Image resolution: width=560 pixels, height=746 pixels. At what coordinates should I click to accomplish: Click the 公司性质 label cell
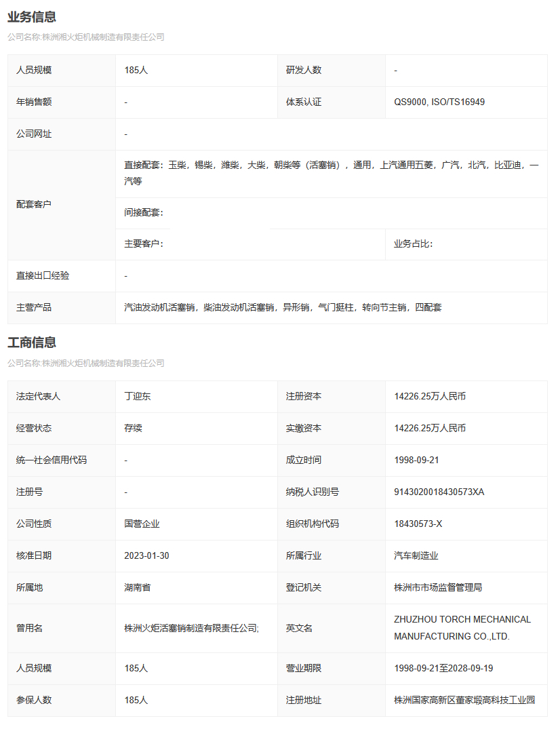click(62, 524)
